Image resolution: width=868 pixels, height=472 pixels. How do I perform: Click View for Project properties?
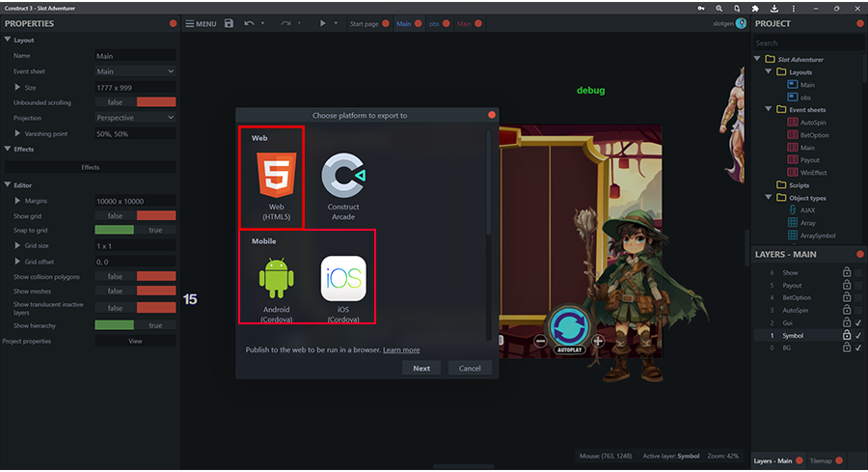point(135,342)
